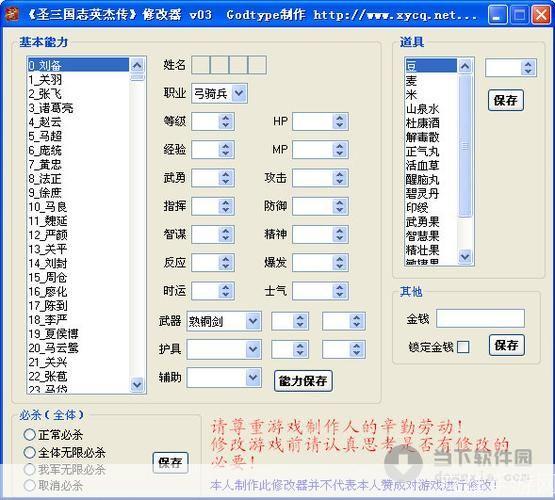Image resolution: width=555 pixels, height=500 pixels.
Task: Select 2_张飞 in character list
Action: (78, 94)
